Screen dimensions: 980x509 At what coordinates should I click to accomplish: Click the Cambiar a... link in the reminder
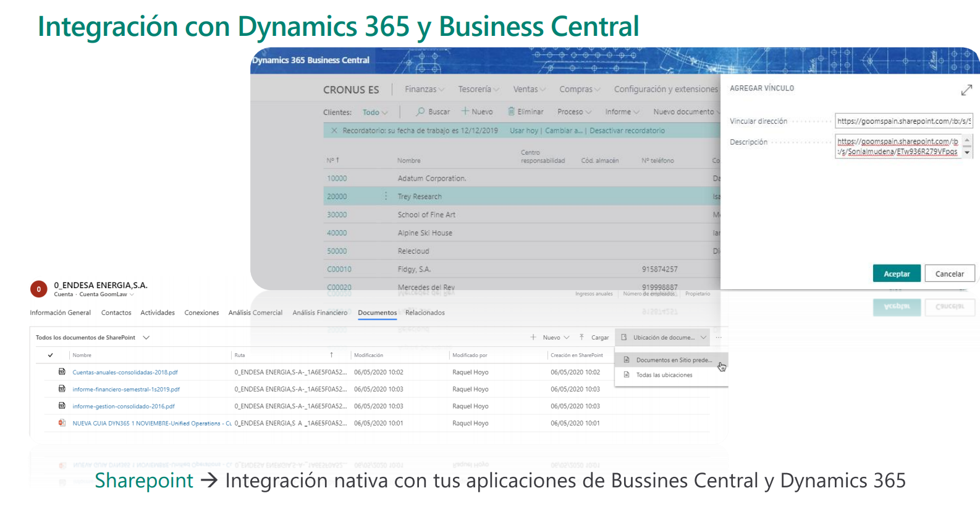[x=564, y=130]
